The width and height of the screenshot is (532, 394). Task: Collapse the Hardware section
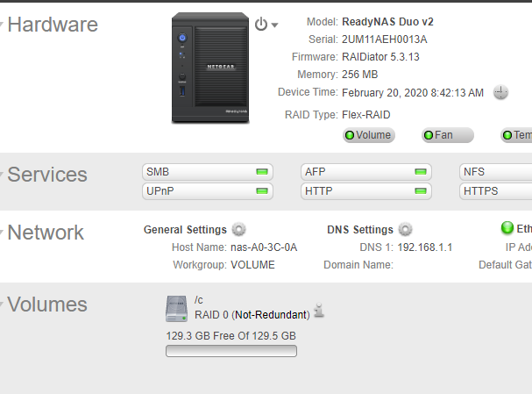coord(3,25)
